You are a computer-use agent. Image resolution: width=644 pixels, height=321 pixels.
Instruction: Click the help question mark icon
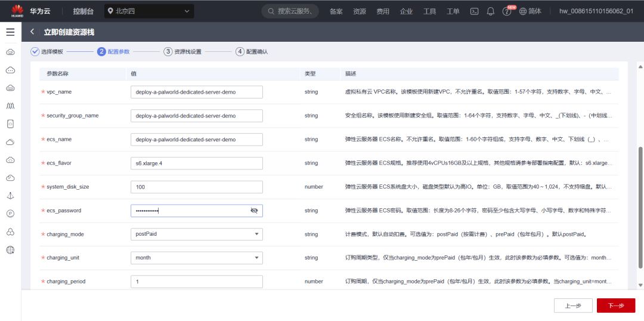pyautogui.click(x=507, y=11)
